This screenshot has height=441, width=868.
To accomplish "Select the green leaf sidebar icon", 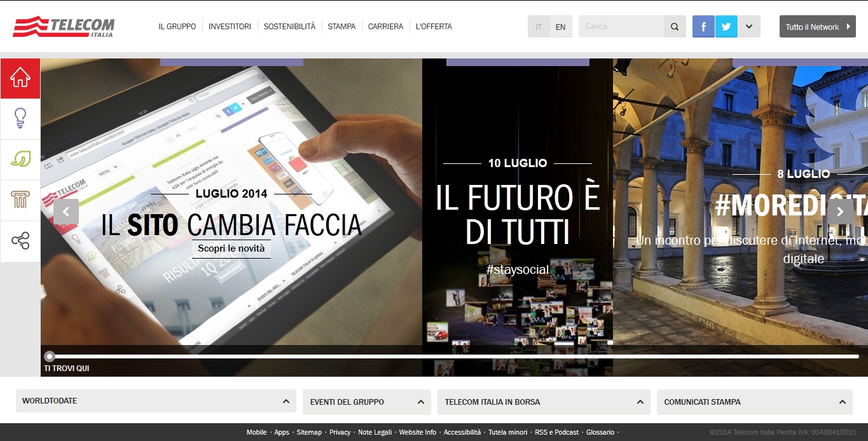I will pos(20,159).
